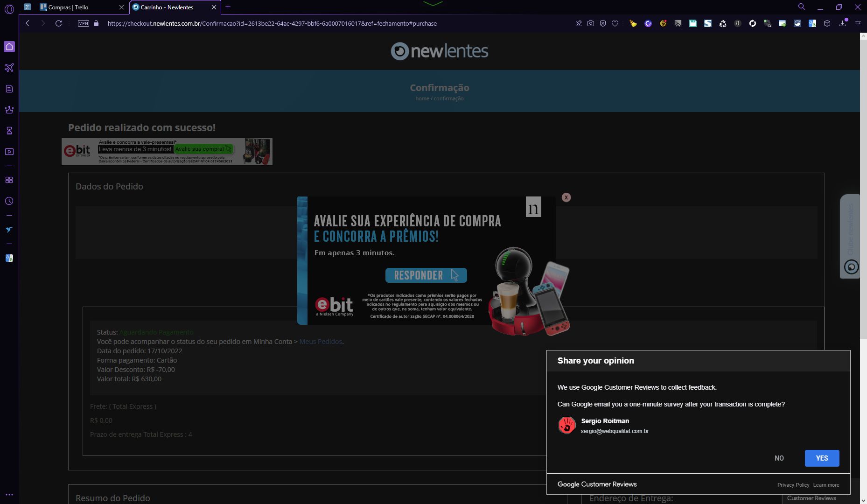Click NO in Share your opinion

[779, 458]
